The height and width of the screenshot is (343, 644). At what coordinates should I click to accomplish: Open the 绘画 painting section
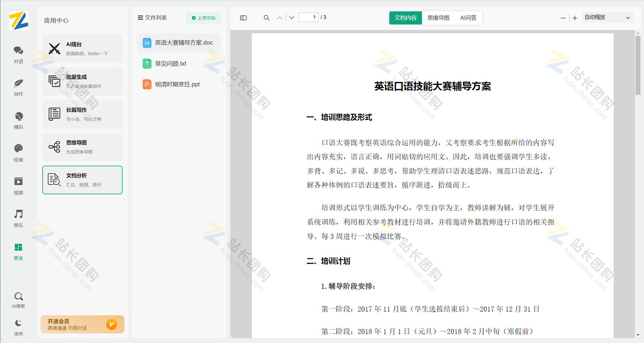pyautogui.click(x=18, y=153)
